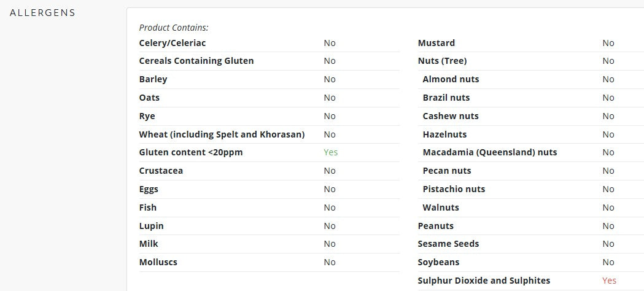Click the Lupin allergen label
This screenshot has width=644, height=291.
click(151, 226)
